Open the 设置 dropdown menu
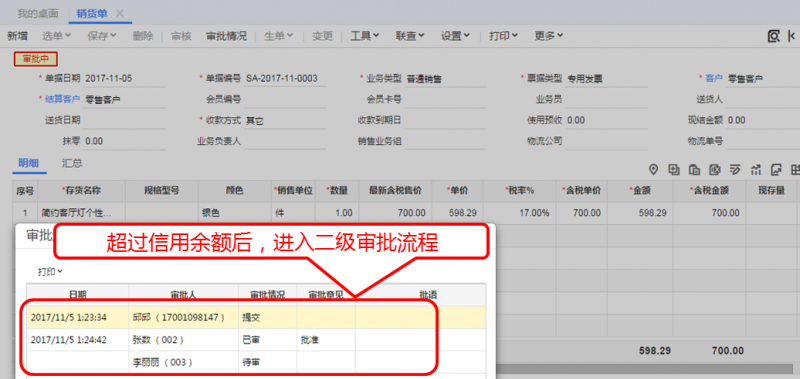The height and width of the screenshot is (379, 800). tap(456, 36)
